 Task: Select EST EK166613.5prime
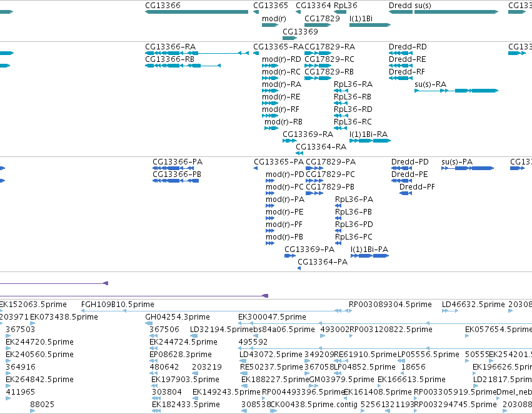[x=411, y=380]
